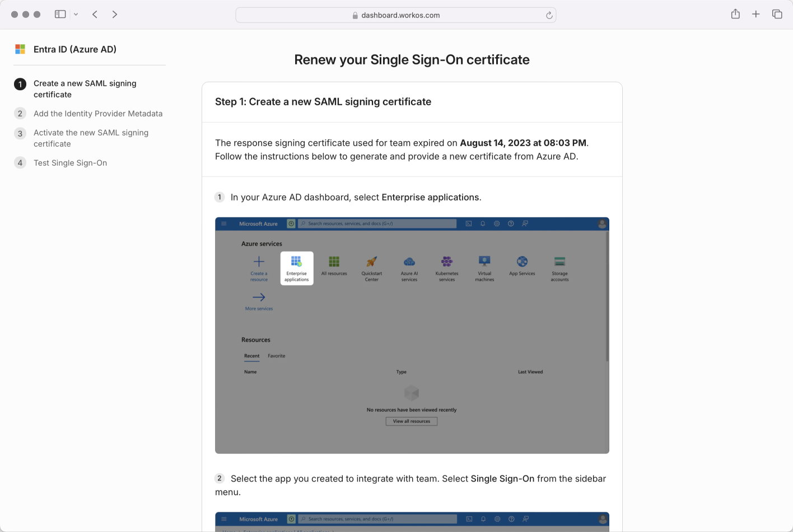Click the Microsoft logo beside Entra ID
This screenshot has height=532, width=793.
click(20, 49)
